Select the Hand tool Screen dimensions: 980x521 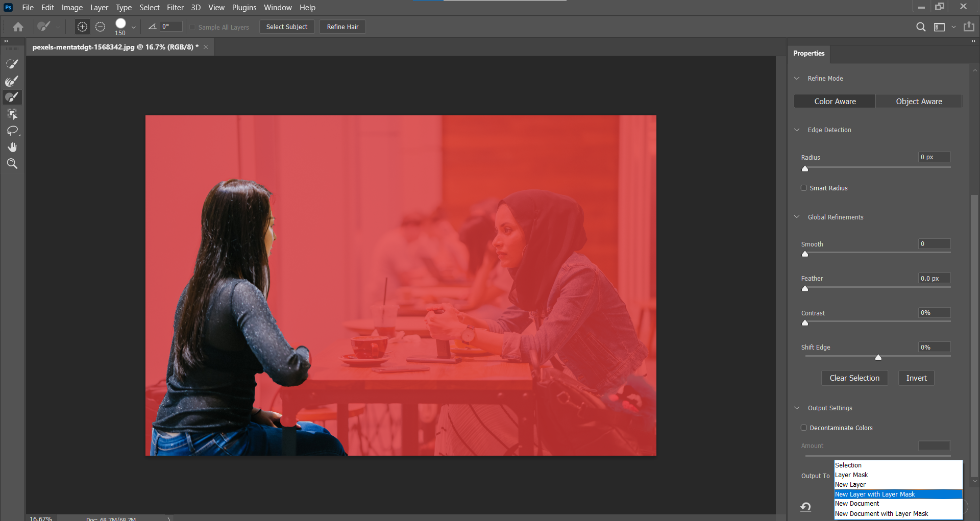12,147
